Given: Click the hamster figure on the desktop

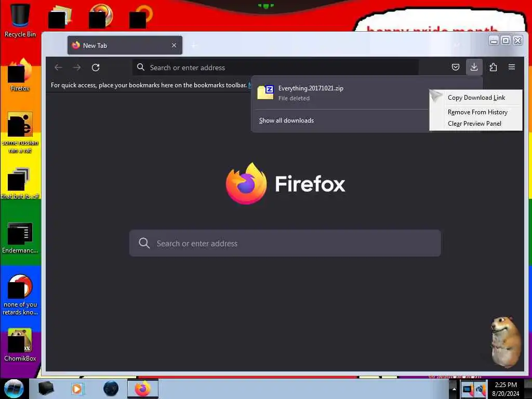Looking at the screenshot, I should (x=506, y=342).
